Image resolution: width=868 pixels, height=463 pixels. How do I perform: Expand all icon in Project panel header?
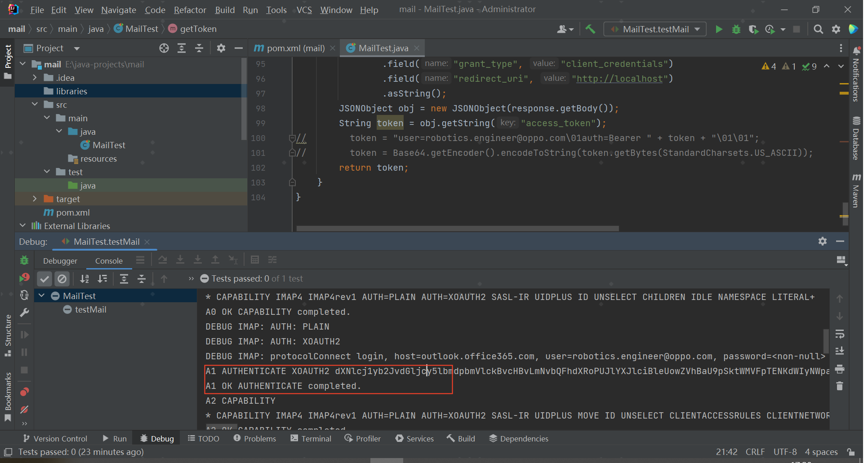tap(182, 48)
